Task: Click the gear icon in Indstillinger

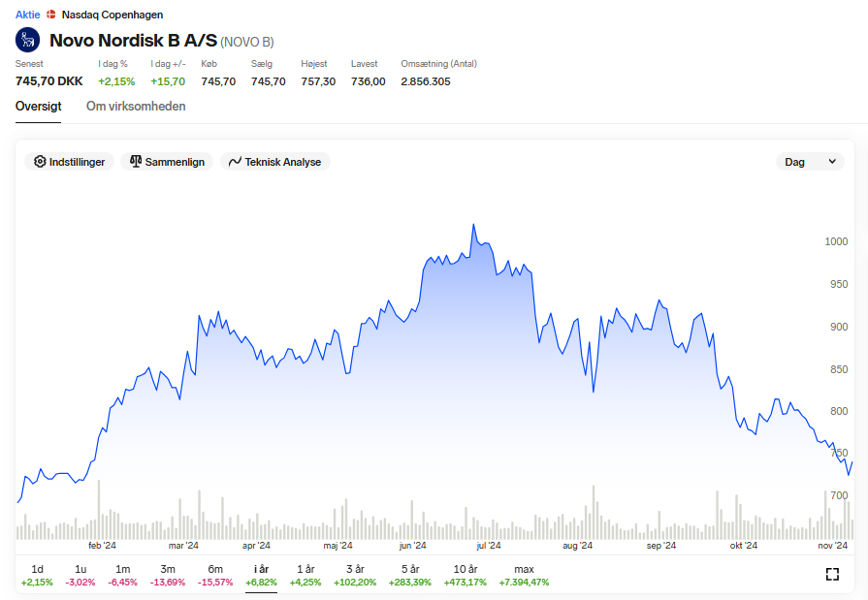Action: click(40, 162)
